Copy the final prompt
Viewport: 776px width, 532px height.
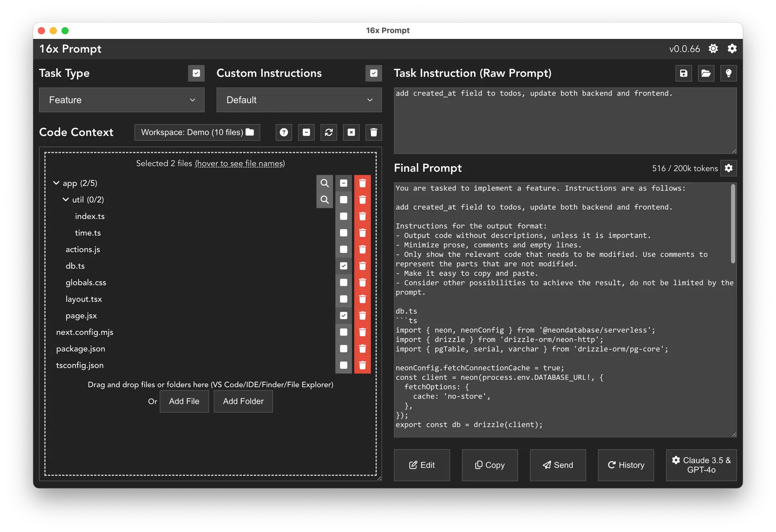[x=490, y=465]
